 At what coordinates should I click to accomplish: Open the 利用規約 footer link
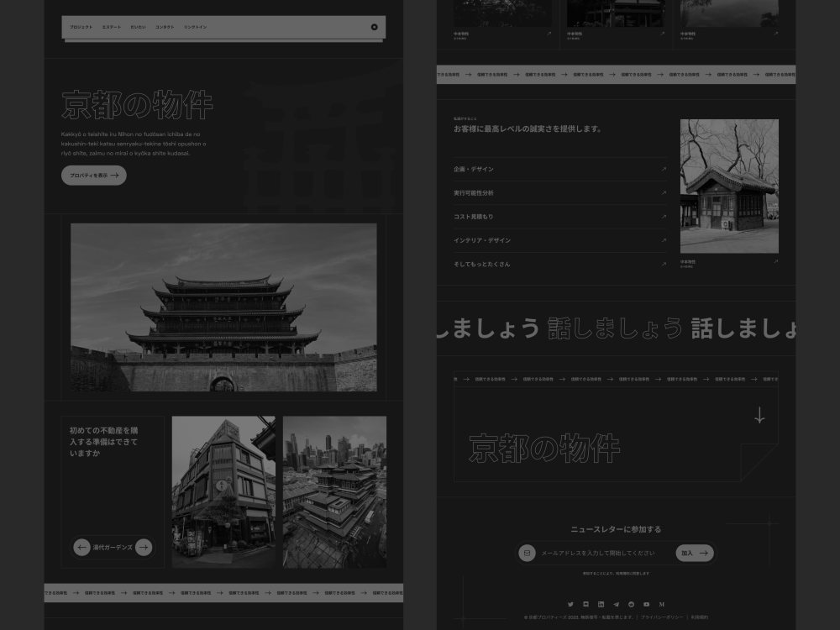(699, 617)
